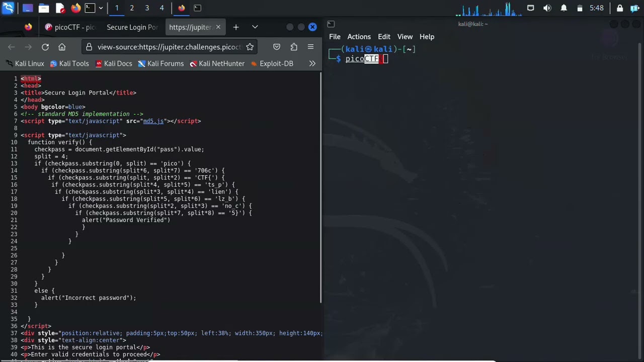The width and height of the screenshot is (644, 362).
Task: Open file manager from the panel
Action: coord(44,8)
